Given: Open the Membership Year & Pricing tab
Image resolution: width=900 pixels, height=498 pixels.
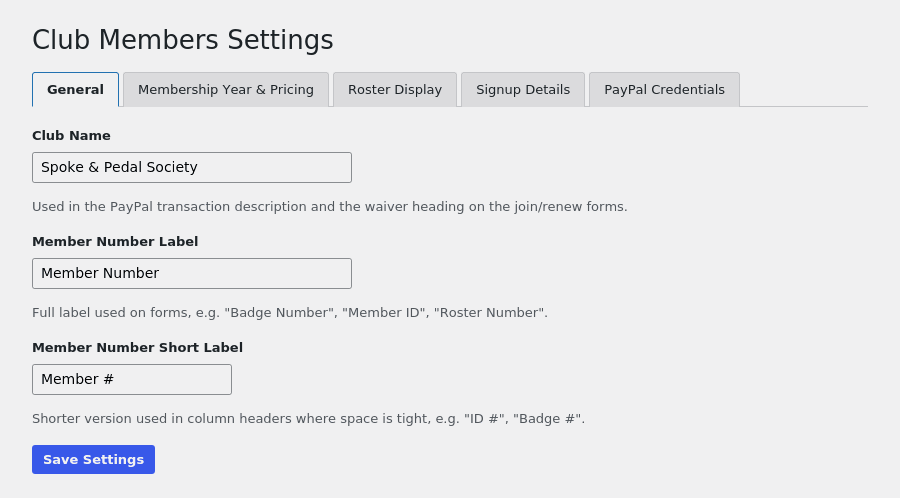Looking at the screenshot, I should click(x=226, y=90).
